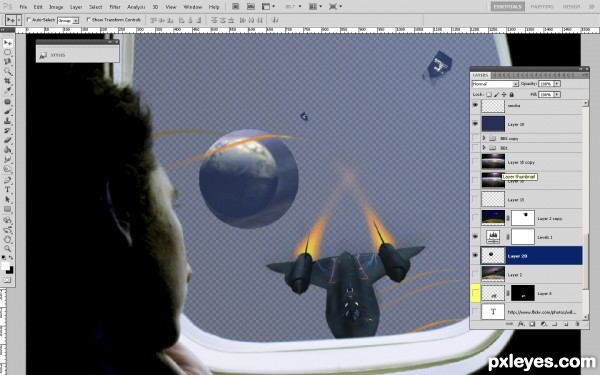Open the Auto-Select Group dropdown

pos(68,20)
